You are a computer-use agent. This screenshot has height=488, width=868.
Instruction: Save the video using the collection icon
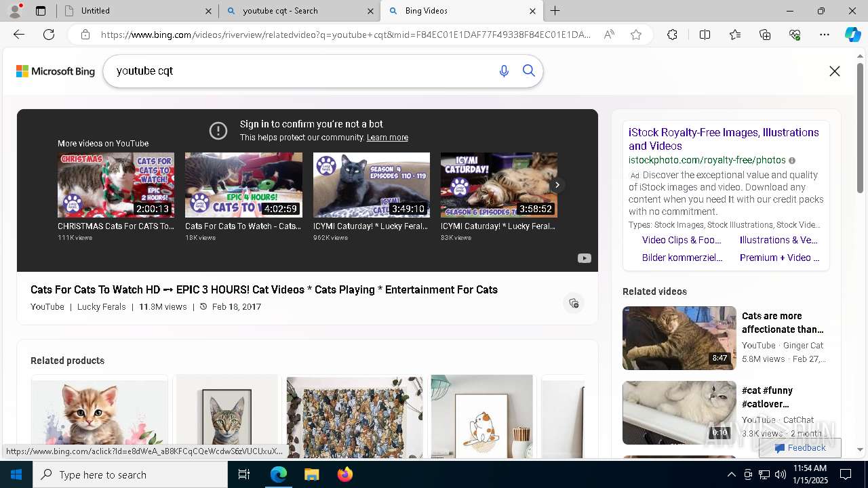[574, 303]
